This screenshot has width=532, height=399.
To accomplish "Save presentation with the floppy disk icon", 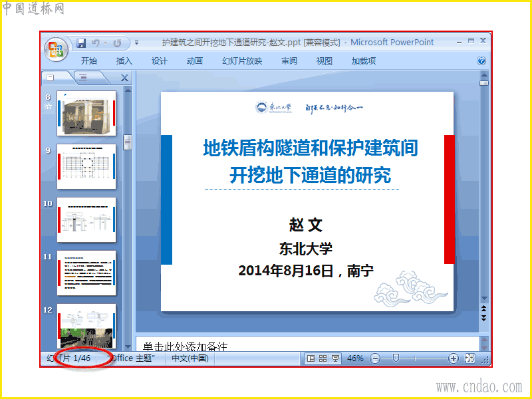I will (81, 43).
